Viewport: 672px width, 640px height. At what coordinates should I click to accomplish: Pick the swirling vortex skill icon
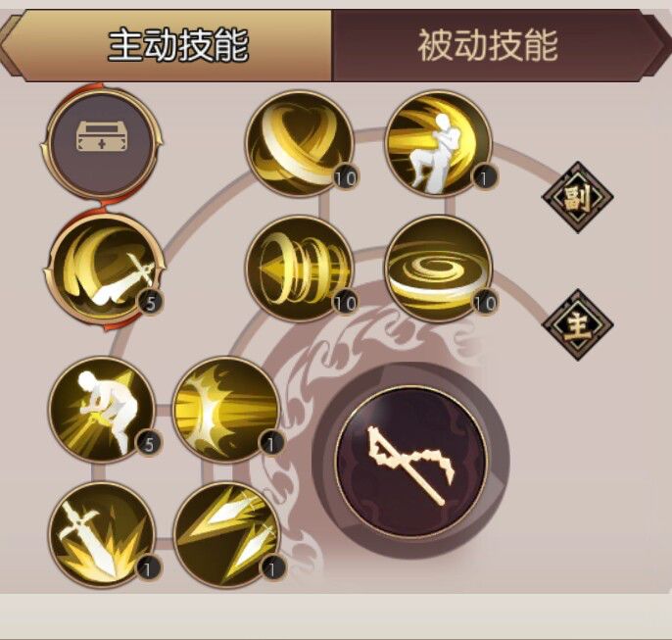[438, 269]
